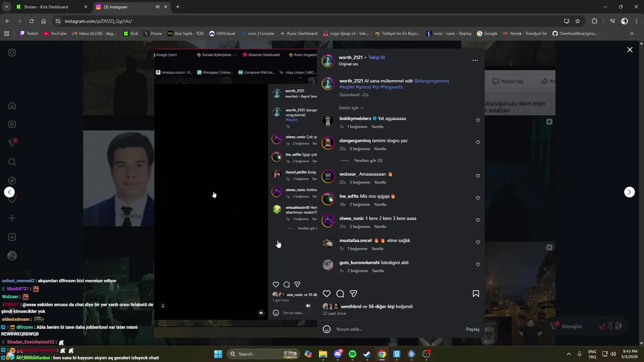Open Instagram Home in the sidebar

[x=12, y=106]
